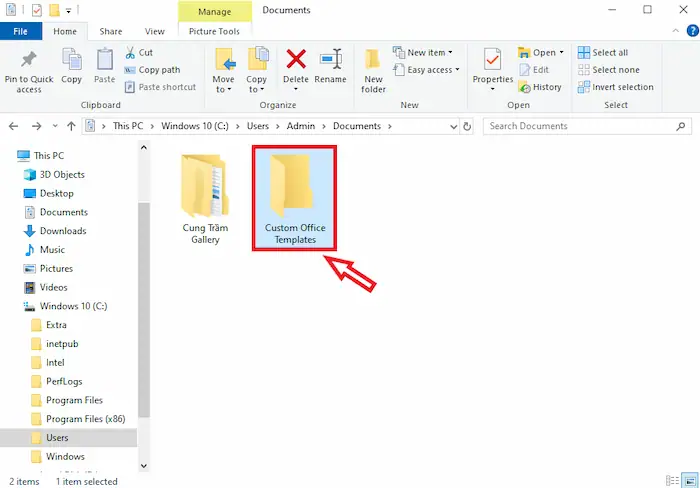Open the New item dropdown
The width and height of the screenshot is (700, 488).
tap(450, 53)
